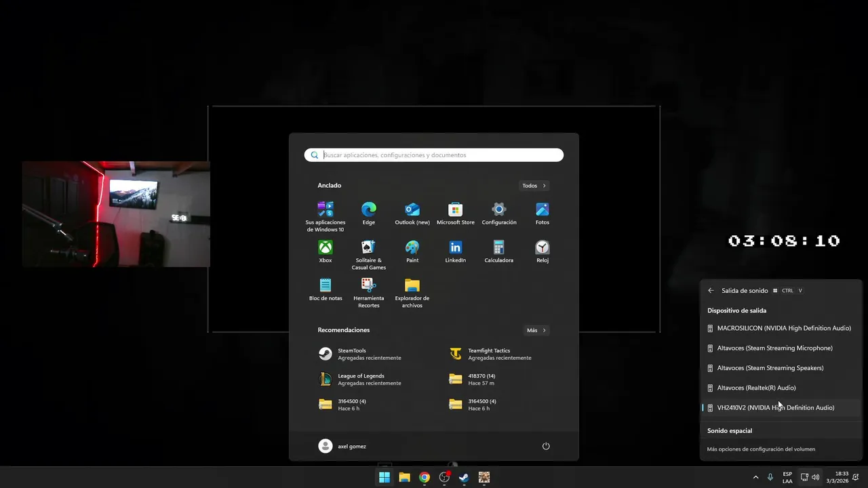Click the ESP LAA language indicator
This screenshot has width=868, height=488.
pos(787,477)
